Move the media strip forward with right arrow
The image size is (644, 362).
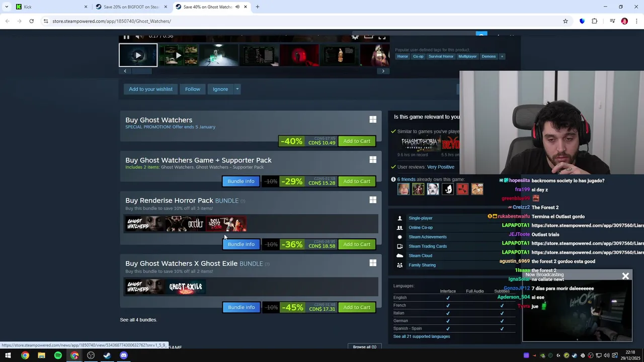click(383, 71)
